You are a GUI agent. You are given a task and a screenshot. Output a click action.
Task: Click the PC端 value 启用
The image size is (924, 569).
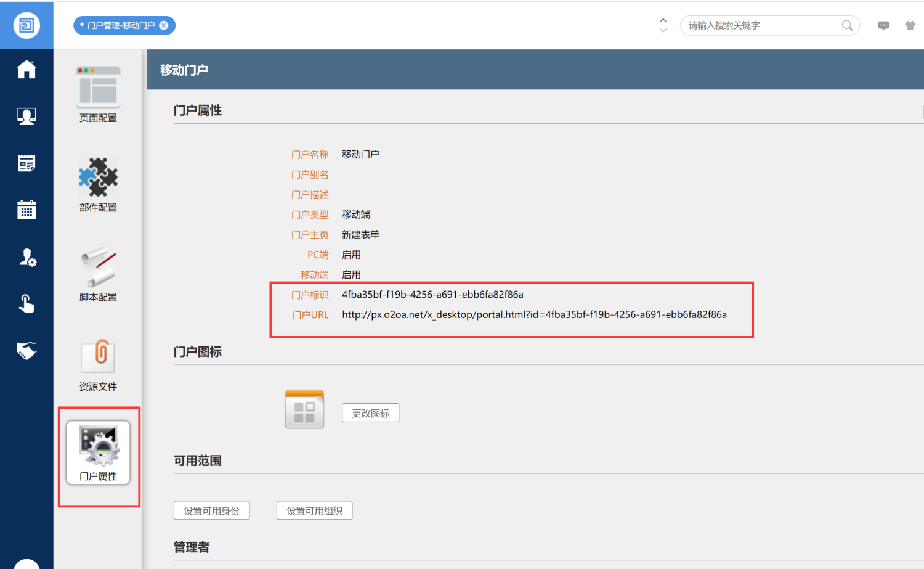[x=351, y=255]
